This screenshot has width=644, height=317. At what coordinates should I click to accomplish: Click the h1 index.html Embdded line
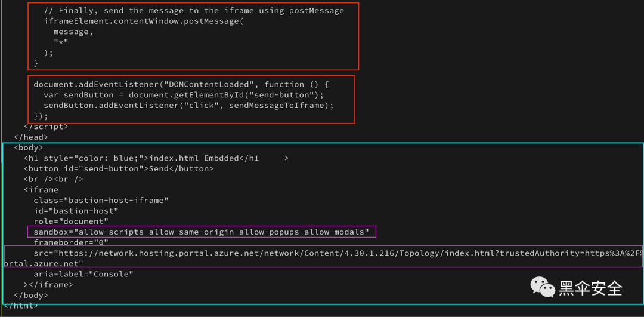point(156,158)
